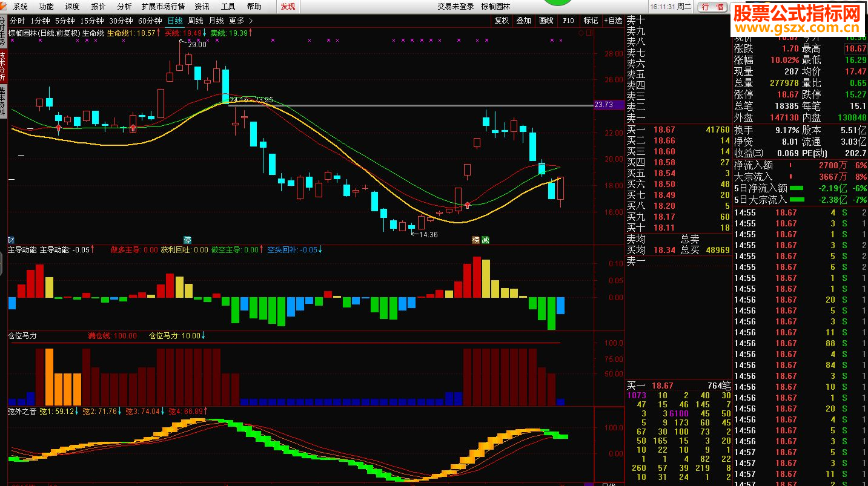Click the 买线: 19.49 value
The width and height of the screenshot is (868, 486).
click(183, 33)
